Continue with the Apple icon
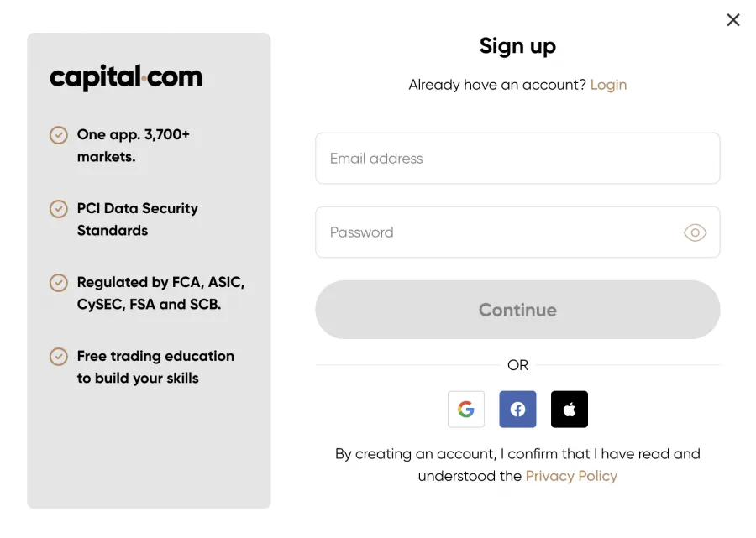 point(570,410)
